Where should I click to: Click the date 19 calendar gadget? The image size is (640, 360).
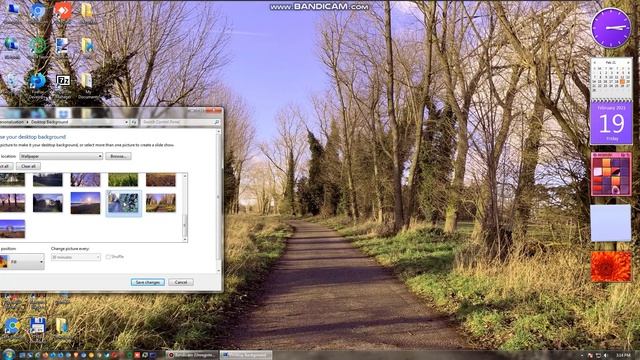611,122
